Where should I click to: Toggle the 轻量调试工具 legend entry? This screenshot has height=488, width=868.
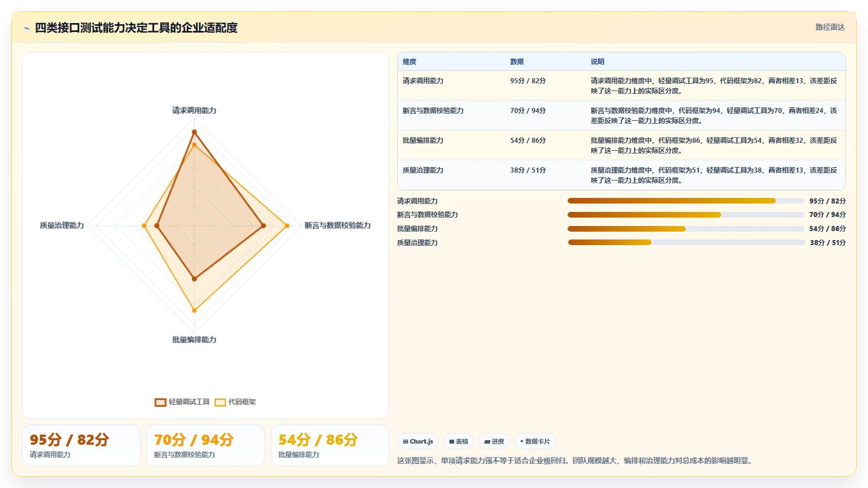(182, 402)
